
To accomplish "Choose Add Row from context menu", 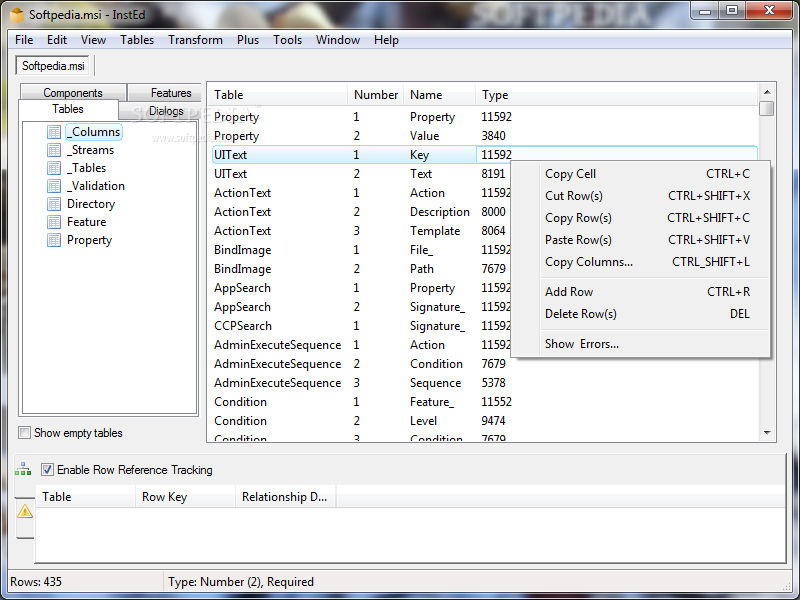I will point(641,292).
